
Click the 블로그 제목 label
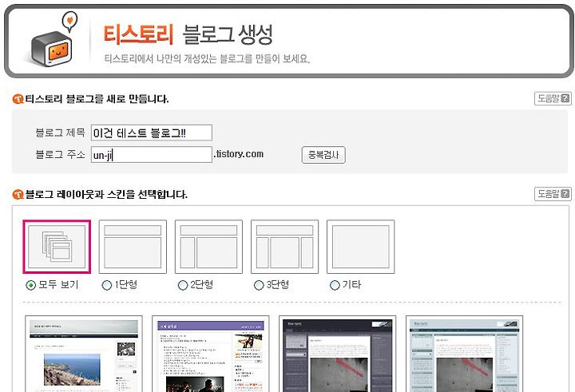click(x=60, y=133)
